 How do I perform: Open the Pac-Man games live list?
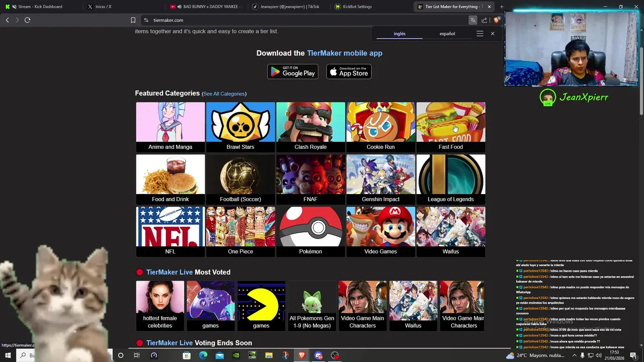tap(261, 305)
